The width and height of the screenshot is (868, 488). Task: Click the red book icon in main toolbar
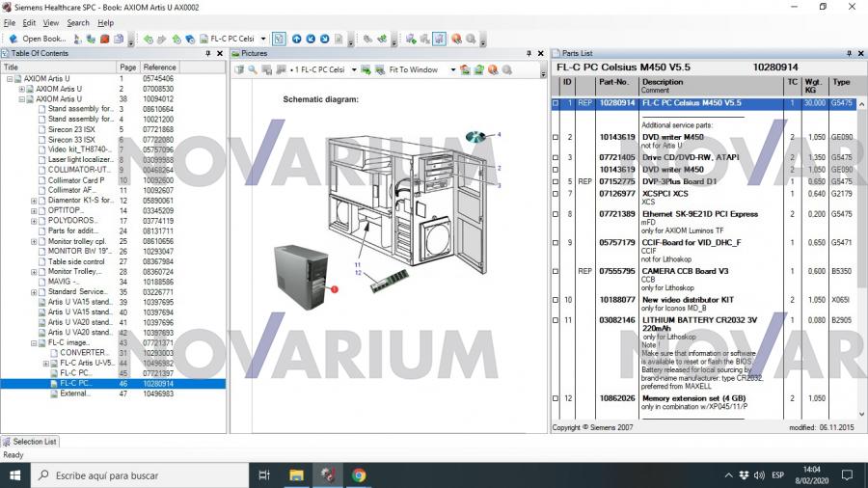pyautogui.click(x=105, y=39)
